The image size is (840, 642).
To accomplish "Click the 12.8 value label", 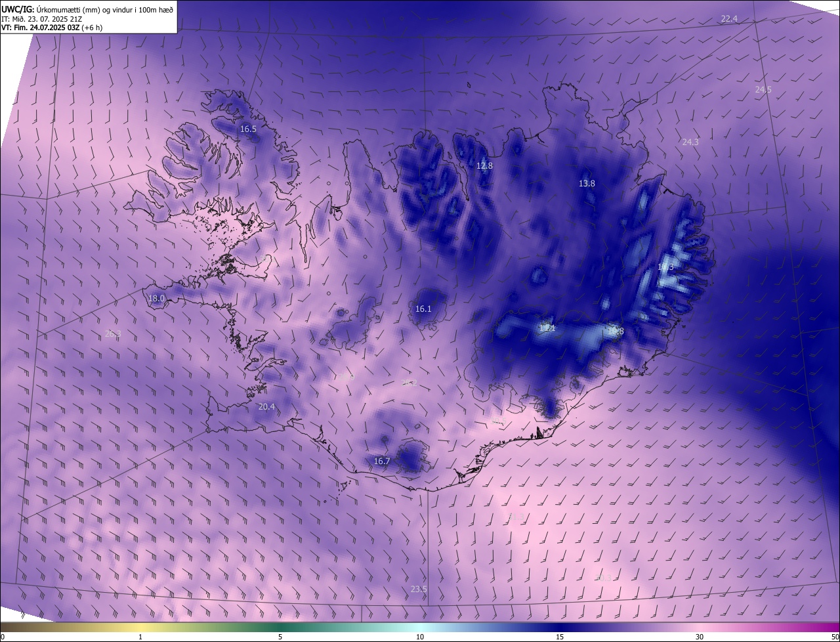I will (484, 166).
